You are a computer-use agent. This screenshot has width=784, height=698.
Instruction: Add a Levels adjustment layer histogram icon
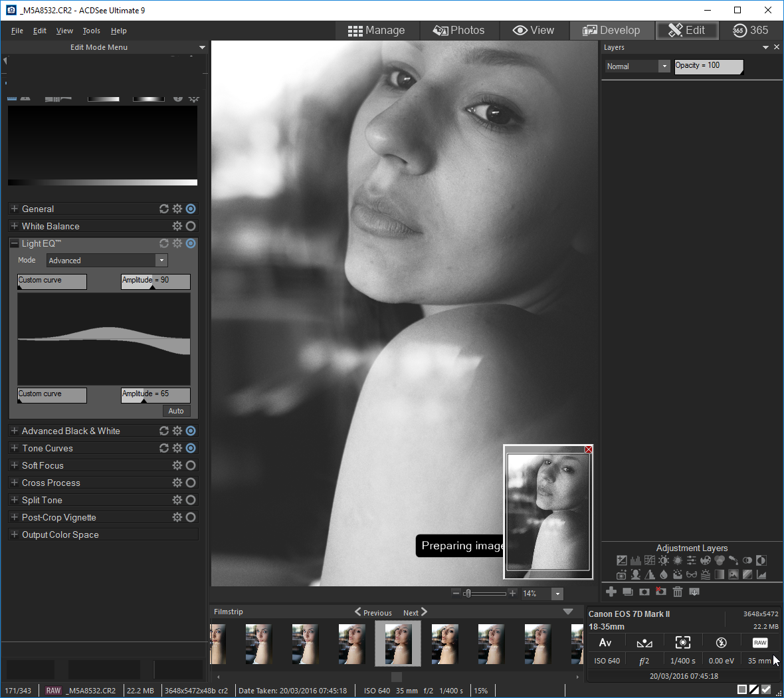pyautogui.click(x=635, y=560)
